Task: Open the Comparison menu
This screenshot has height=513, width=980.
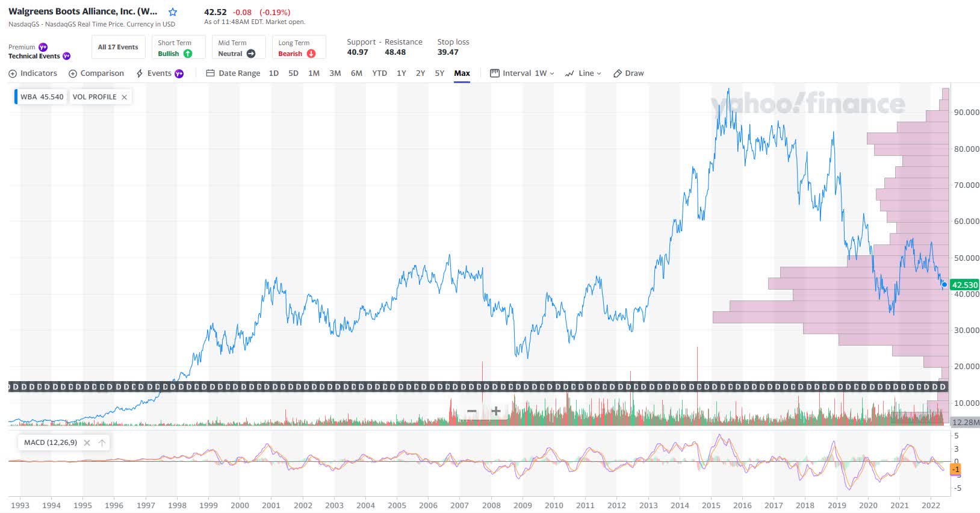Action: [x=96, y=73]
